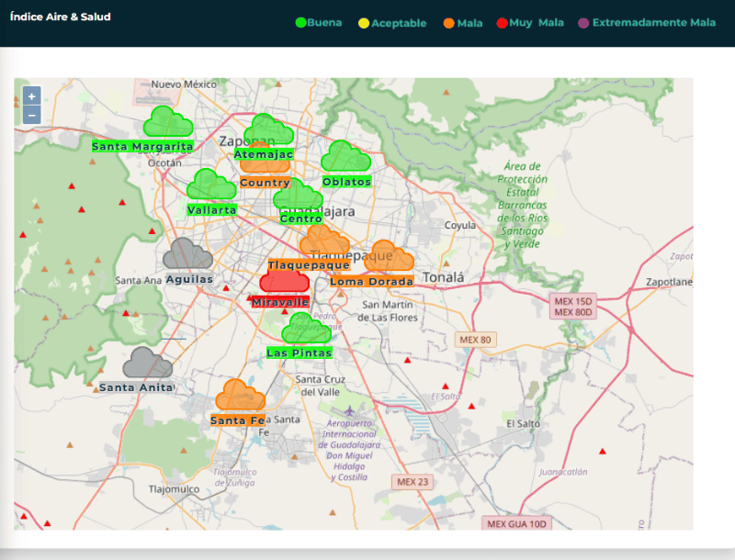
Task: Select the red Miravalle cloud marker
Action: coord(284,282)
